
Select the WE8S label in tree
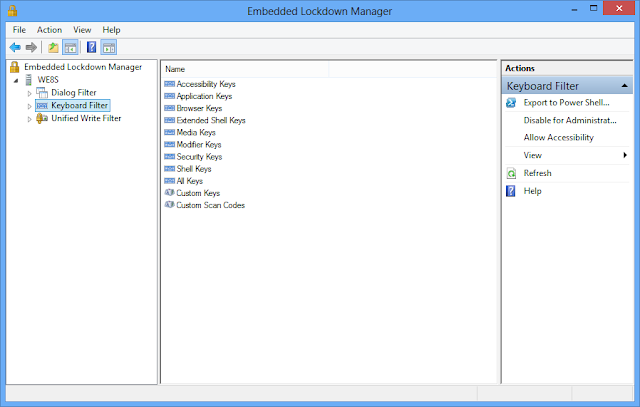coord(48,80)
